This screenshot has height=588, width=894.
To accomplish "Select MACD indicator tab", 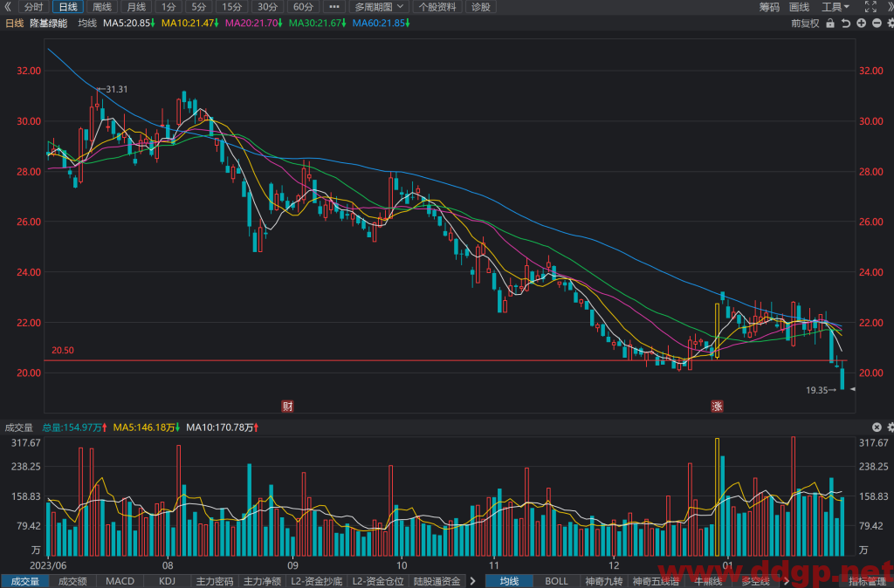I will coord(120,581).
